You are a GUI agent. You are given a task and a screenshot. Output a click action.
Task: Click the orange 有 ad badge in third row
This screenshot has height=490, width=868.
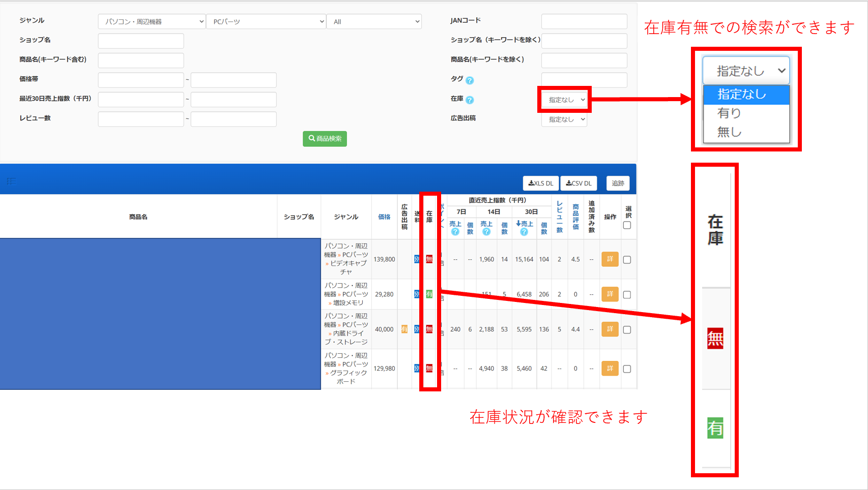click(x=404, y=329)
